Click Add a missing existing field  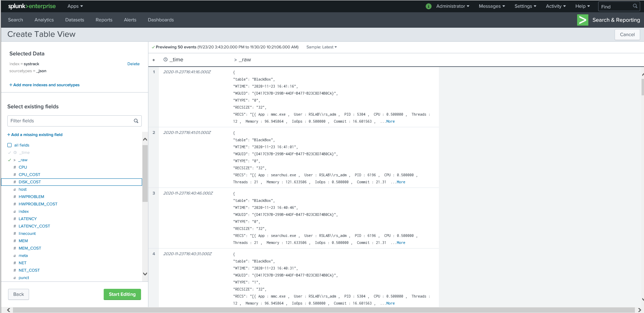(35, 135)
